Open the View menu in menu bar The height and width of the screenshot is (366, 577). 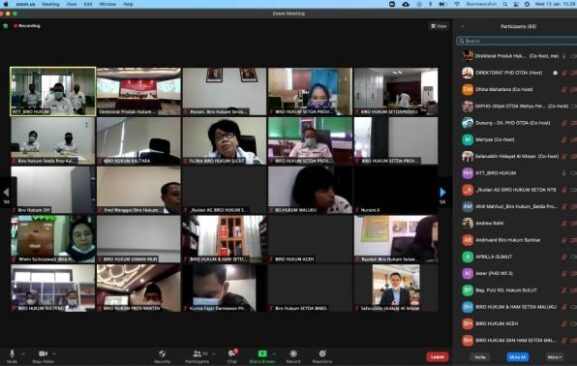click(x=71, y=4)
